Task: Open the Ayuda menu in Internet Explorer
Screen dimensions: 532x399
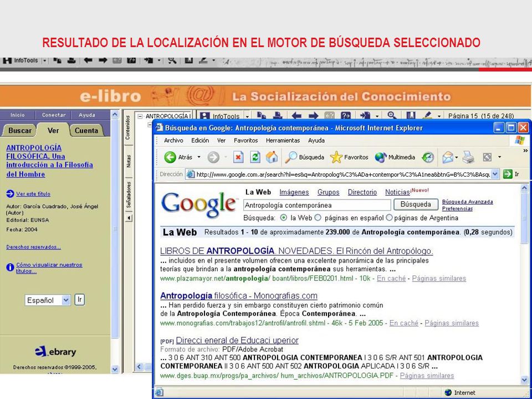Action: tap(316, 140)
